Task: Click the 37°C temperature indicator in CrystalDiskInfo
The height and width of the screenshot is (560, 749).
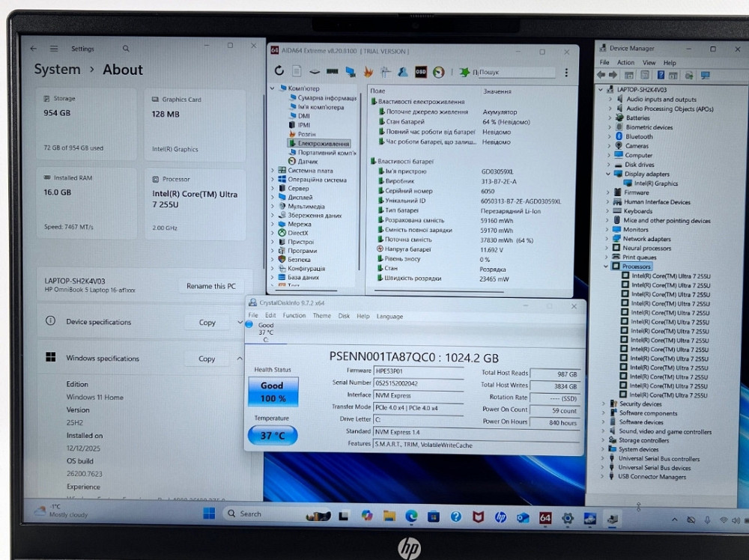Action: tap(272, 435)
